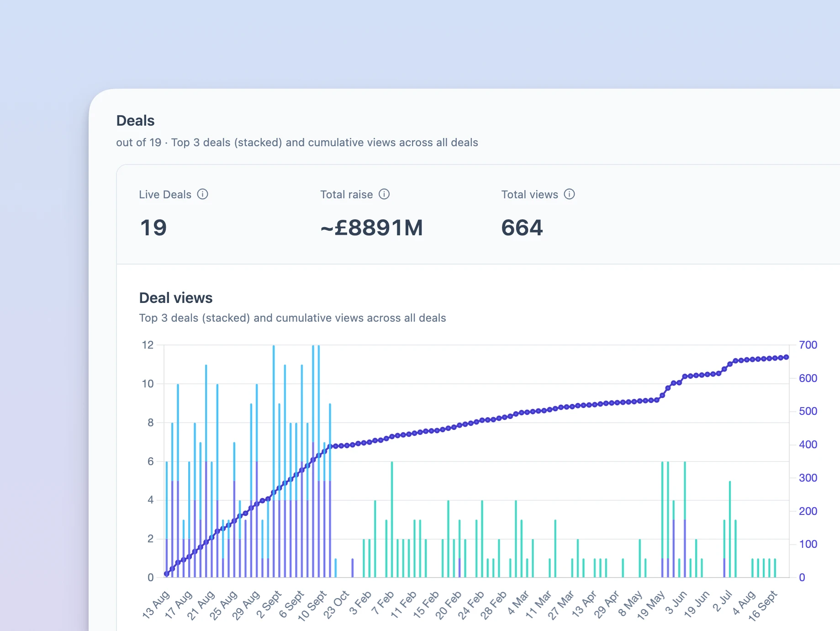Viewport: 840px width, 631px height.
Task: Click the right axis value 100
Action: [808, 544]
